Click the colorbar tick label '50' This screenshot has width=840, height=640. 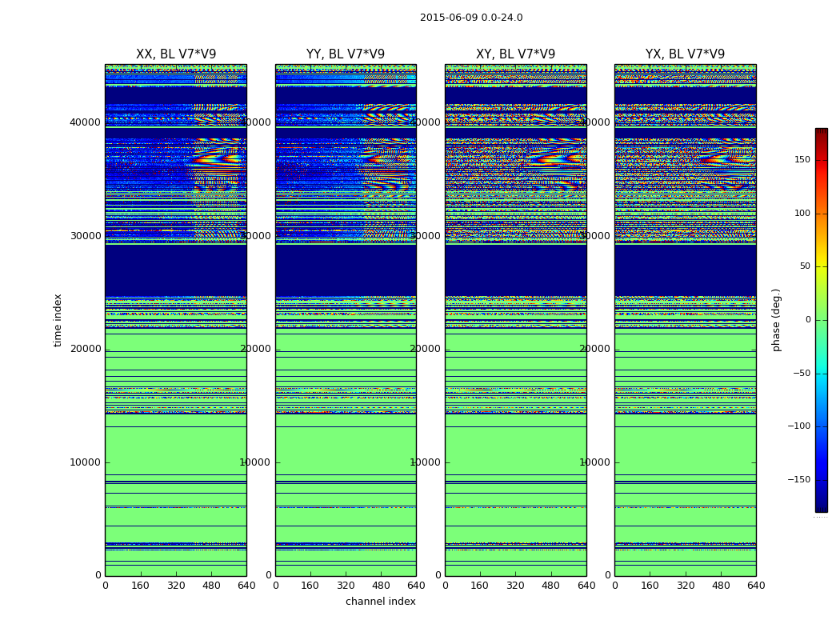coord(804,266)
